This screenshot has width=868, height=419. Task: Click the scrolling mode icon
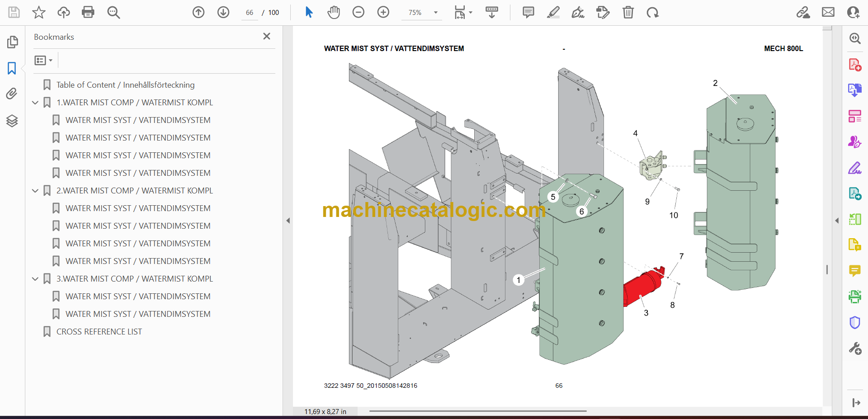492,12
